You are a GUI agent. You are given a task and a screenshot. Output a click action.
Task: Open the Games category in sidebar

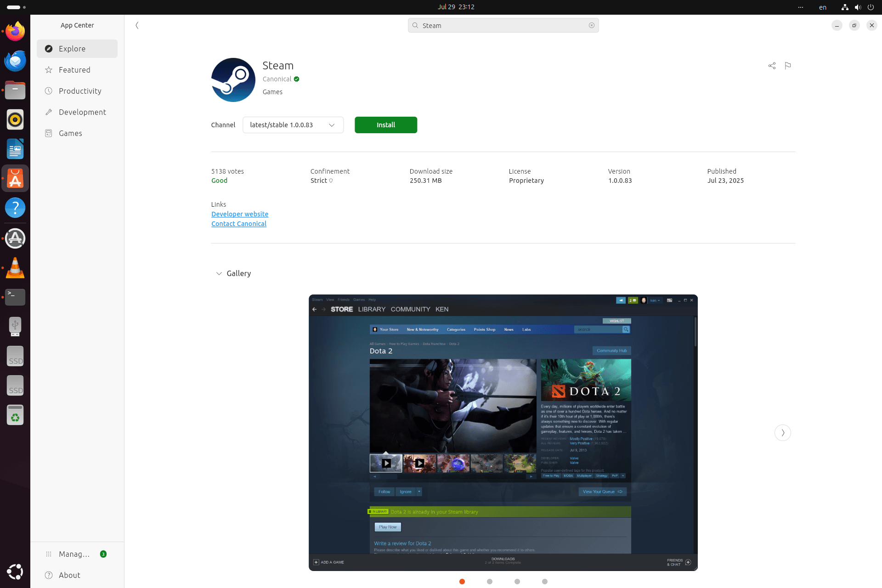pos(77,133)
